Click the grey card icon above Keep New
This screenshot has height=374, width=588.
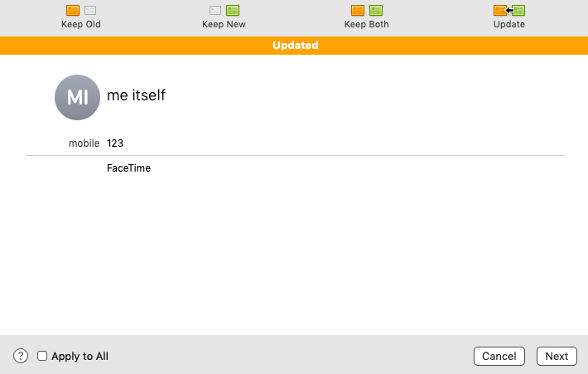(215, 11)
